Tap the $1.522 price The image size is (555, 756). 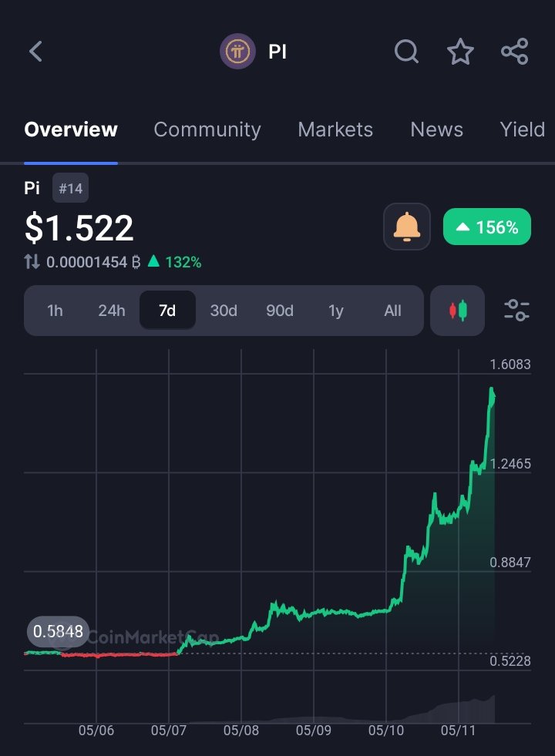click(x=79, y=228)
